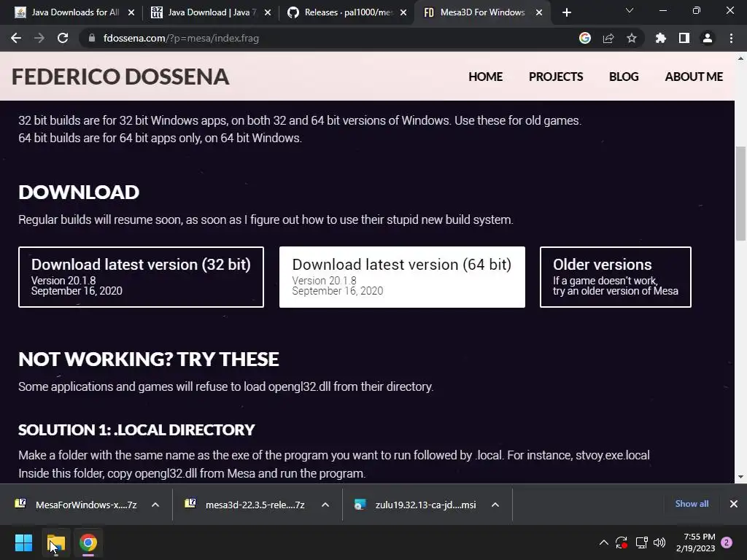Open the ABOUT ME menu link
Viewport: 747px width, 560px height.
tap(694, 77)
